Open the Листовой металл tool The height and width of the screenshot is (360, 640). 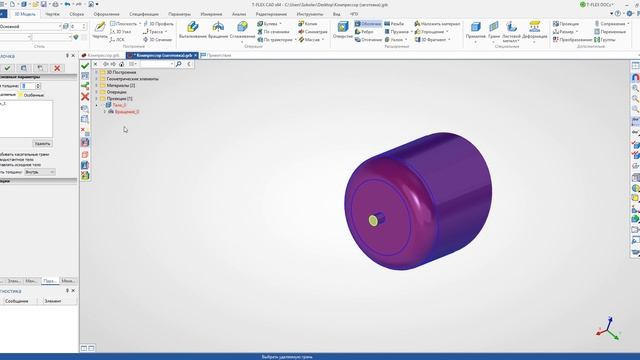[x=511, y=32]
